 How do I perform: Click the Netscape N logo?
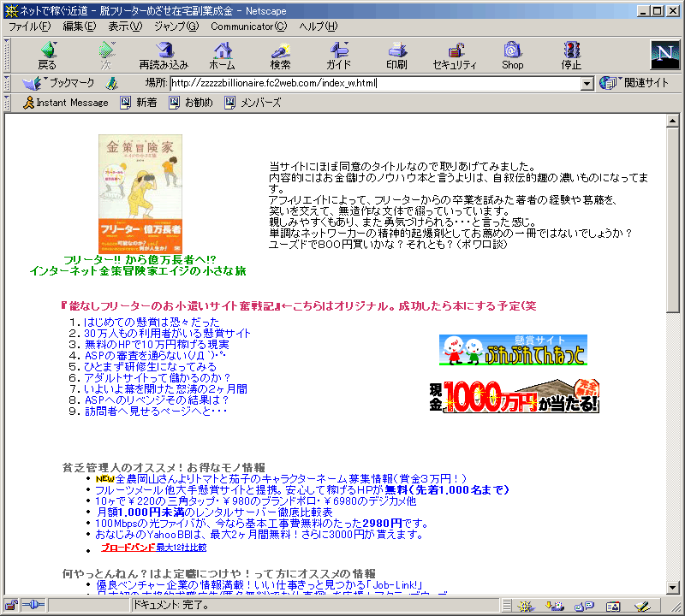tap(665, 55)
